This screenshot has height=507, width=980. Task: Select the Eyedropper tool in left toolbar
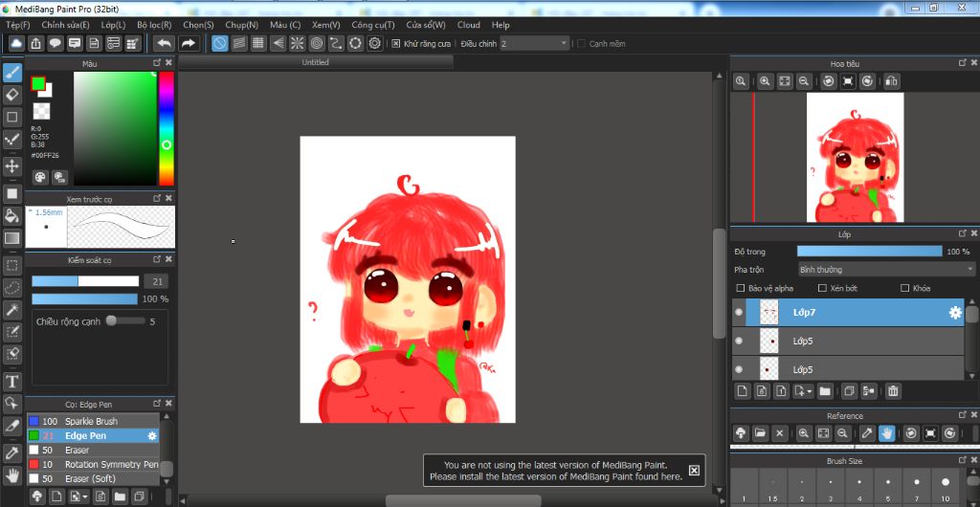11,453
